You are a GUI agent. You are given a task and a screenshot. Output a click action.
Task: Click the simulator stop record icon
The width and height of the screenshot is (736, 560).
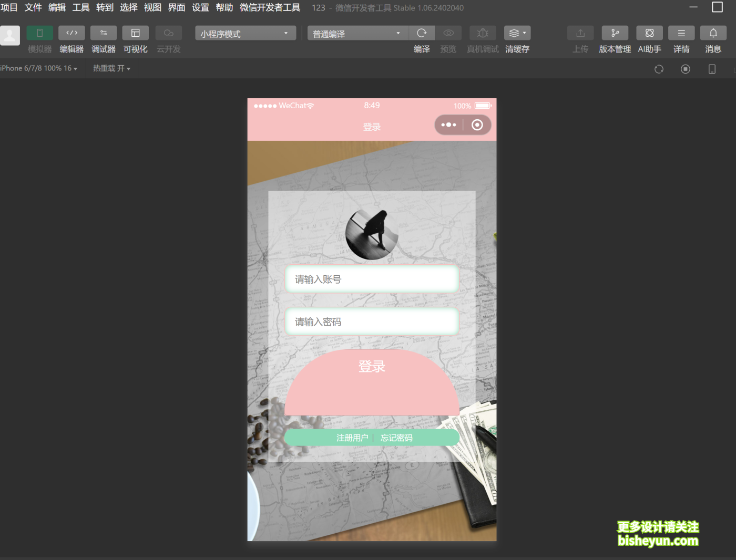686,69
